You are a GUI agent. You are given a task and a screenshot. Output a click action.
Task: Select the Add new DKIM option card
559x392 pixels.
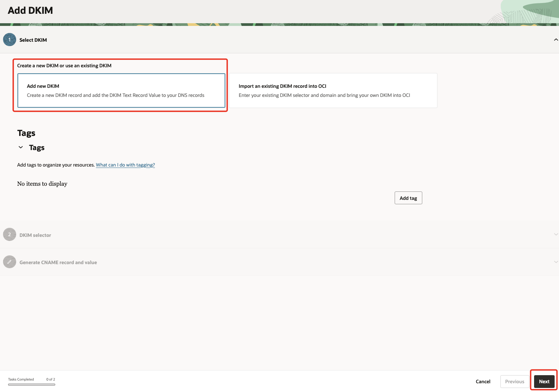(x=121, y=91)
